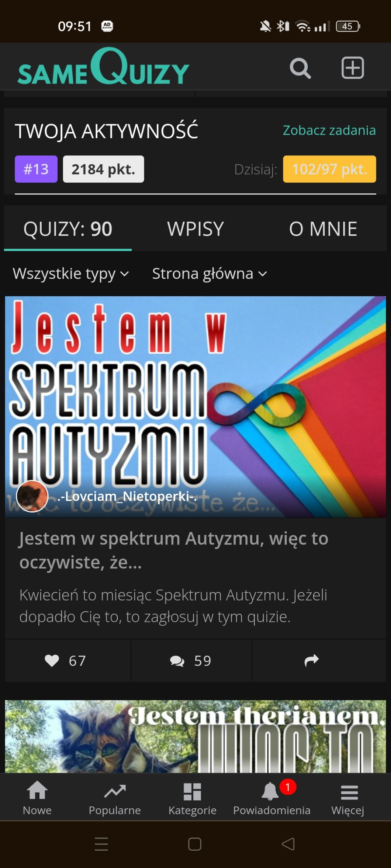Open comments showing 59 replies
Image resolution: width=391 pixels, height=868 pixels.
click(191, 661)
